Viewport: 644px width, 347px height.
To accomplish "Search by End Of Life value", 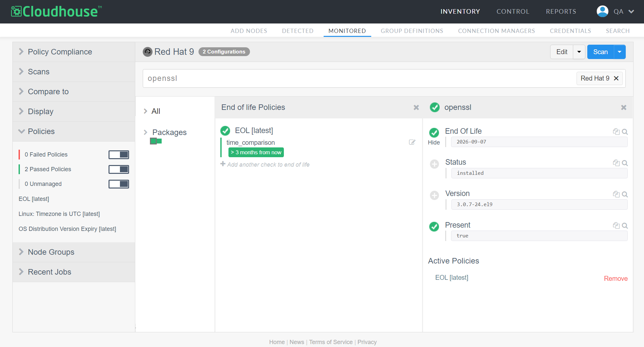I will (x=625, y=132).
